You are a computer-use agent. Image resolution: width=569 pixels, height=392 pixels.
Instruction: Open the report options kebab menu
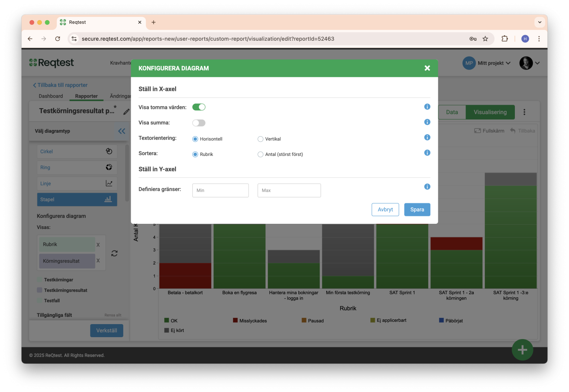[x=524, y=112]
